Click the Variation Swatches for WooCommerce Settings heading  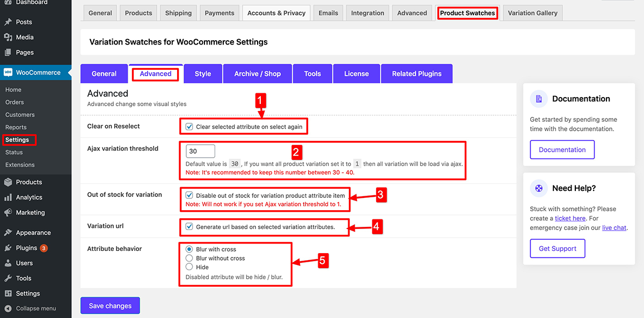(178, 42)
